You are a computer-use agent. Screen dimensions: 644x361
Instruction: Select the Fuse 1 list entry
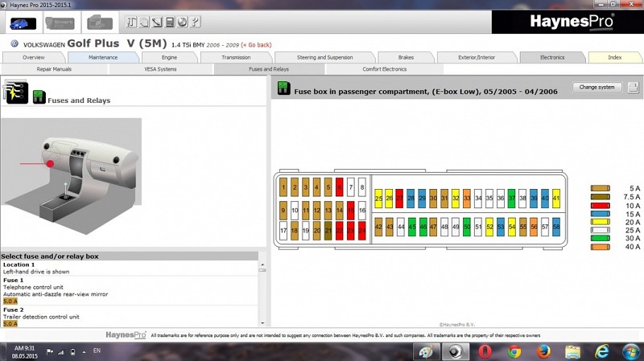point(130,290)
